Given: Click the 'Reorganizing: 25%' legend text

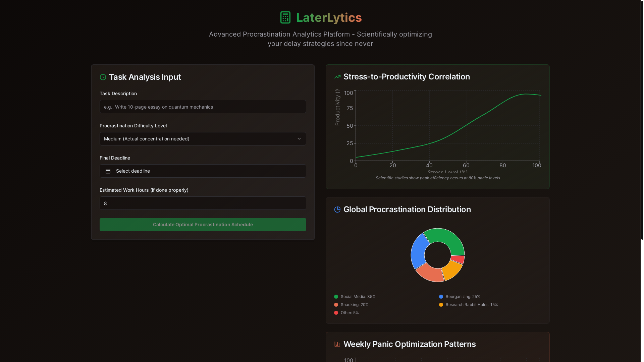Looking at the screenshot, I should tap(463, 297).
